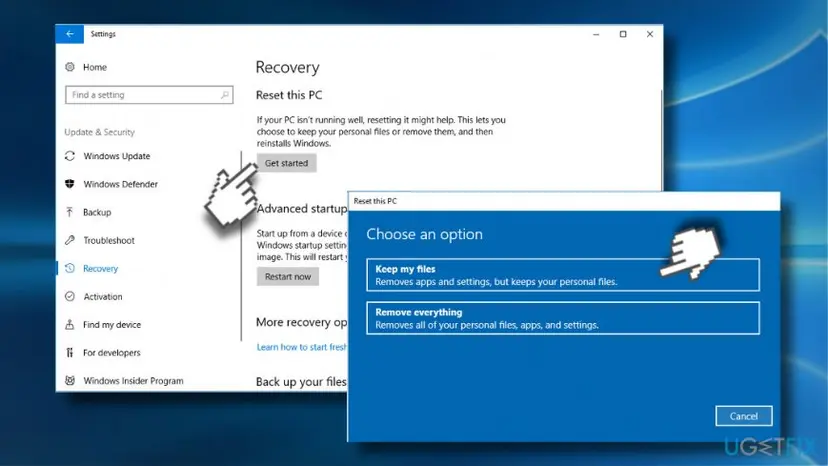Click the Find my device person icon
The width and height of the screenshot is (828, 466).
click(70, 324)
